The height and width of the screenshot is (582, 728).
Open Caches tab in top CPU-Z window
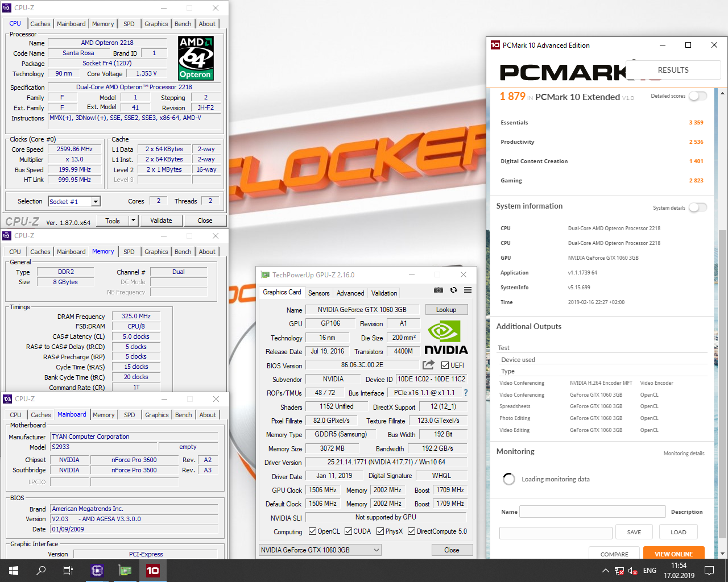click(40, 24)
